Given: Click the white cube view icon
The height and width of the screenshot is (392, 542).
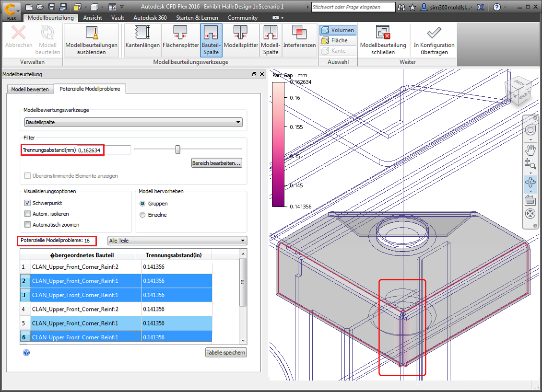Looking at the screenshot, I should coord(94,7).
